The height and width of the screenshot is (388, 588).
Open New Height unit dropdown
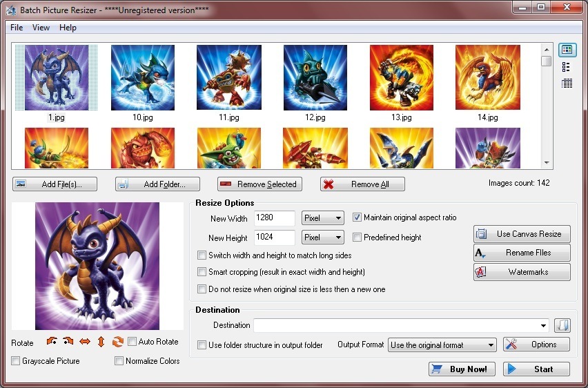323,237
